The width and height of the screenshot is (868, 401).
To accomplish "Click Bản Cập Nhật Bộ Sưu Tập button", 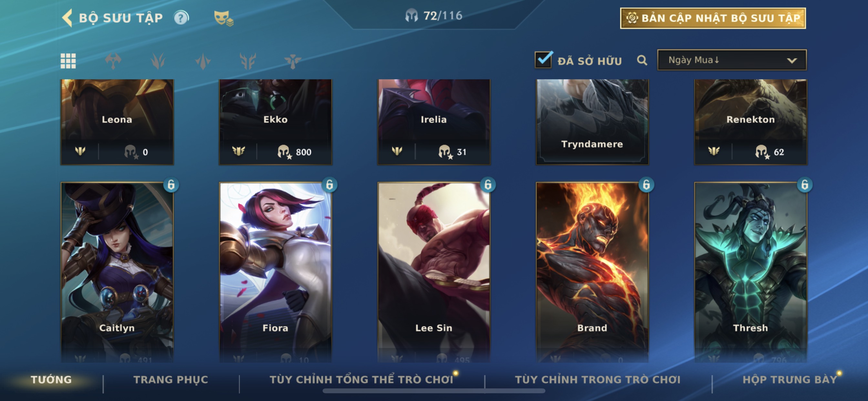I will 713,18.
